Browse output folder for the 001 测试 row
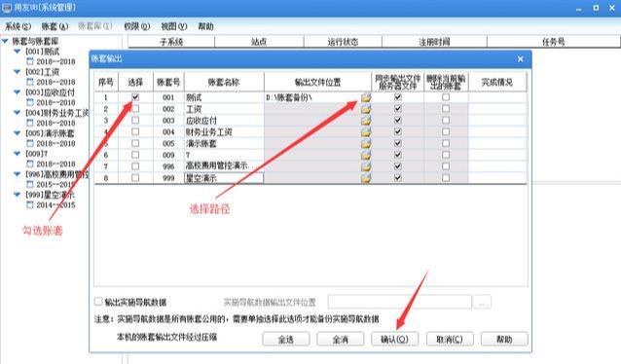 (366, 97)
